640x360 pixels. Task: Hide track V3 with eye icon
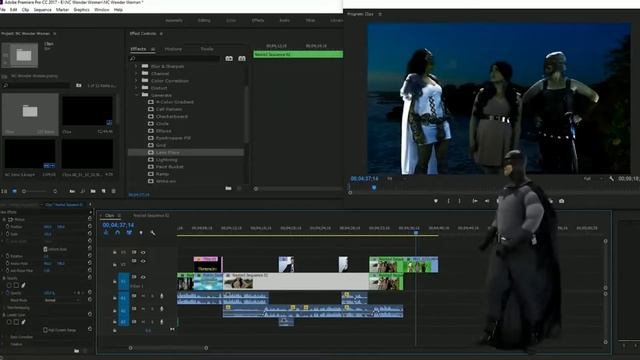point(143,252)
